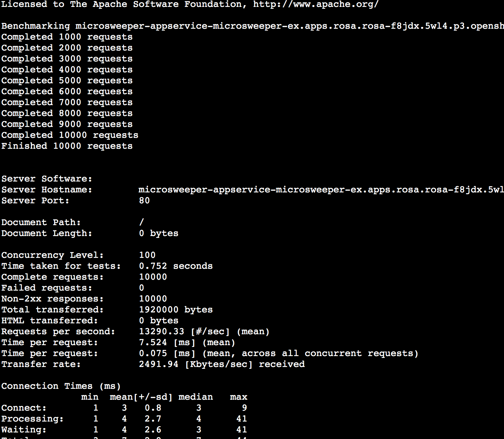
Task: Click the Benchmarking microsweeper hostname line
Action: point(253,26)
